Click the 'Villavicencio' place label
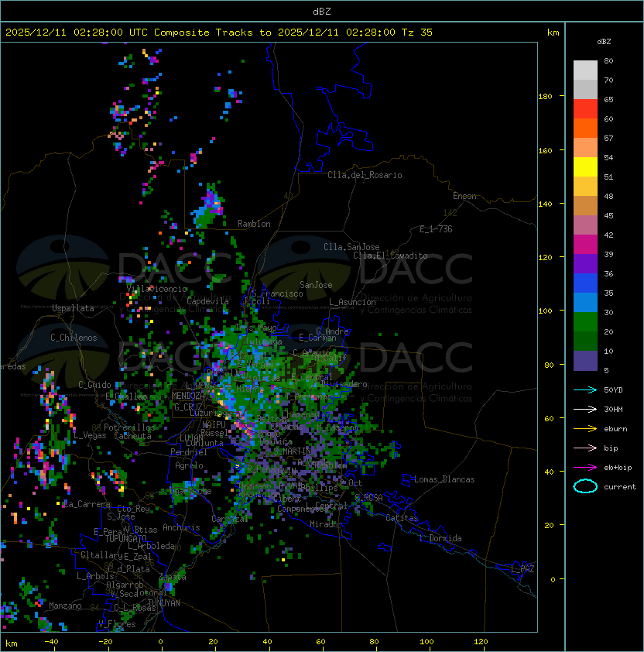The width and height of the screenshot is (644, 652). (156, 289)
